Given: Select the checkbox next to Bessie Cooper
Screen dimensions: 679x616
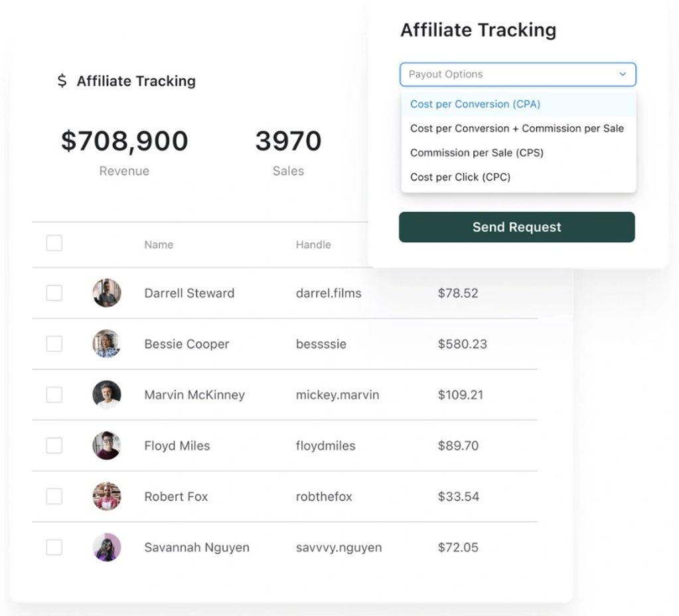Looking at the screenshot, I should pos(54,344).
